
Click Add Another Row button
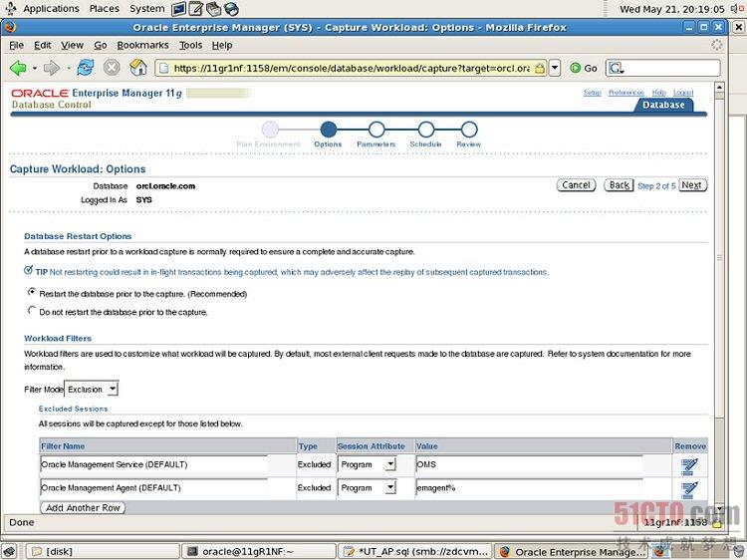point(84,508)
